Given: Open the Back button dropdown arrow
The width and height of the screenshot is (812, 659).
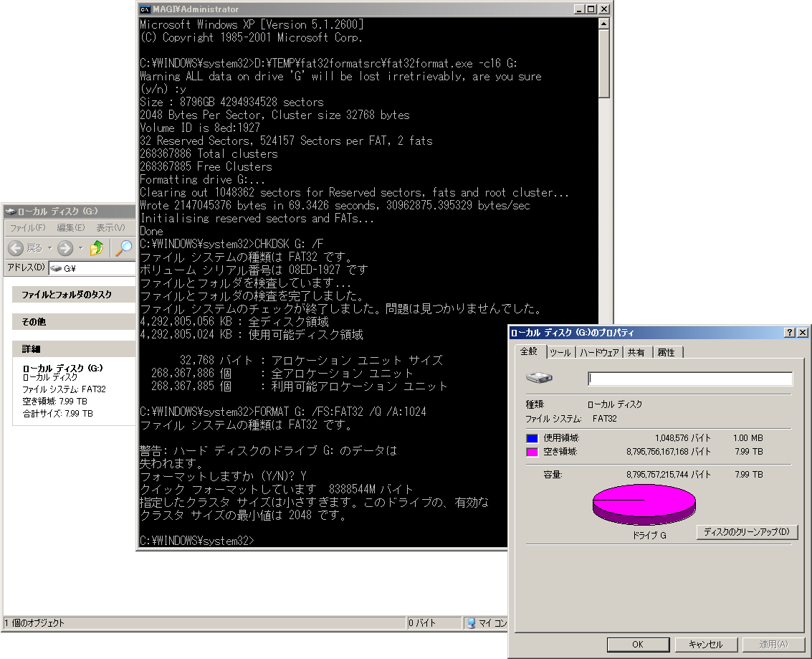Looking at the screenshot, I should pyautogui.click(x=49, y=248).
